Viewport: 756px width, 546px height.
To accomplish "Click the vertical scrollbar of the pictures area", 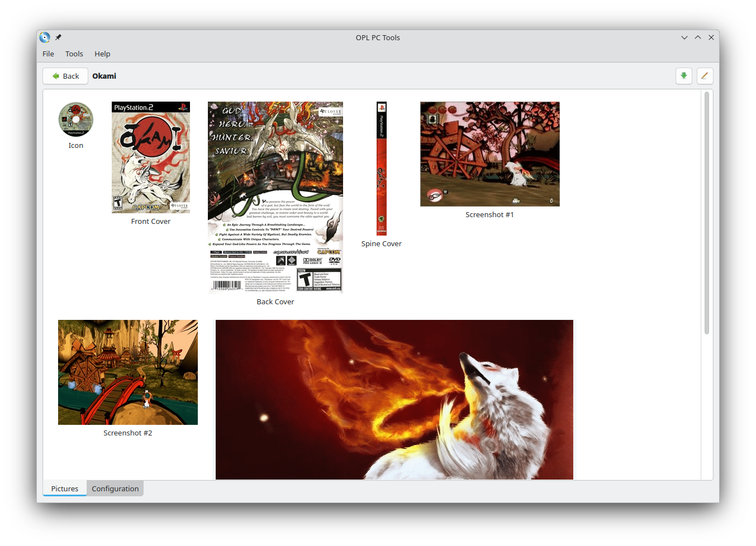I will (x=707, y=213).
